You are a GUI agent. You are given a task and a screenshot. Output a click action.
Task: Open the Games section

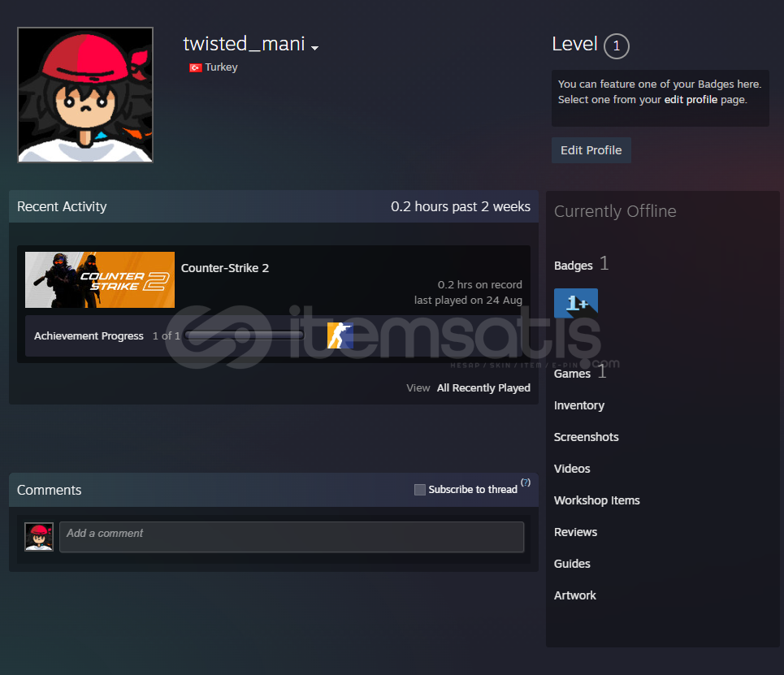click(x=572, y=374)
